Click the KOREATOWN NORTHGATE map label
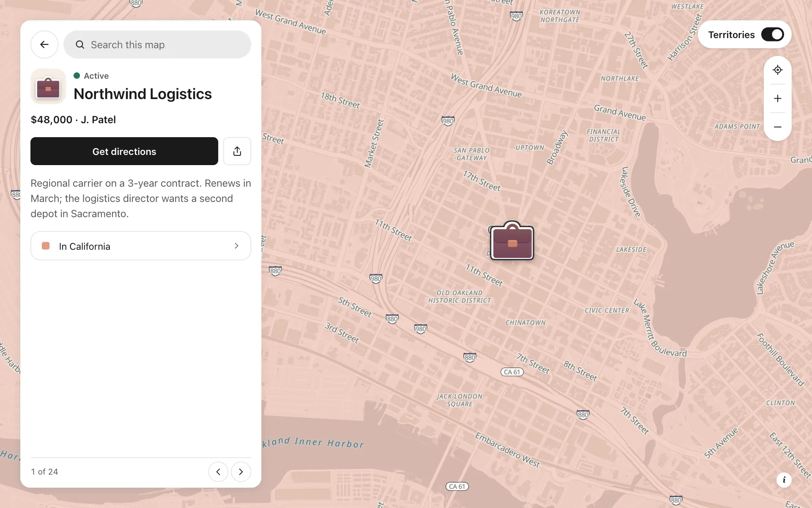 pos(560,16)
